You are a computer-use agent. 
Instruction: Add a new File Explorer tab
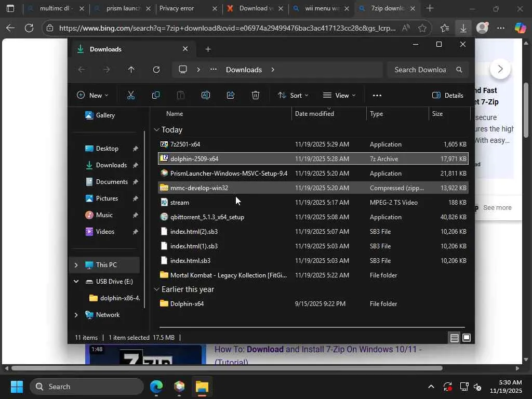click(208, 49)
